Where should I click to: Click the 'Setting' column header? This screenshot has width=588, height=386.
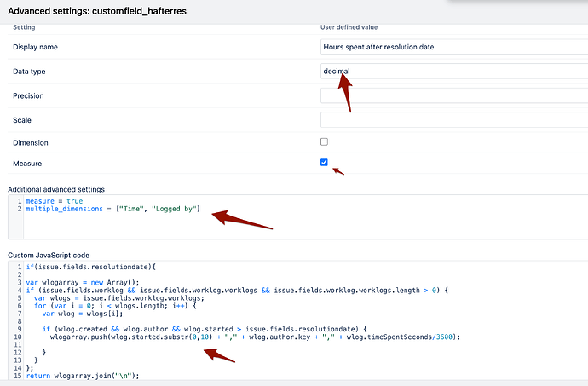pos(24,27)
